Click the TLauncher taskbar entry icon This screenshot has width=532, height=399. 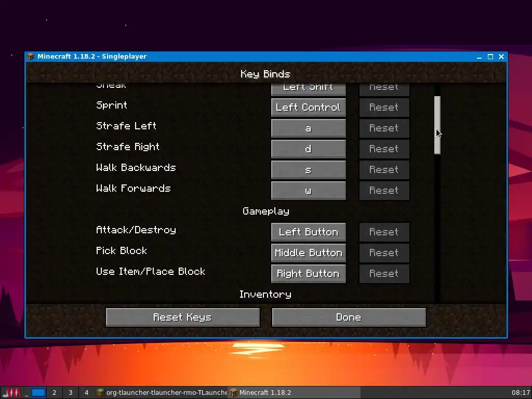point(100,393)
